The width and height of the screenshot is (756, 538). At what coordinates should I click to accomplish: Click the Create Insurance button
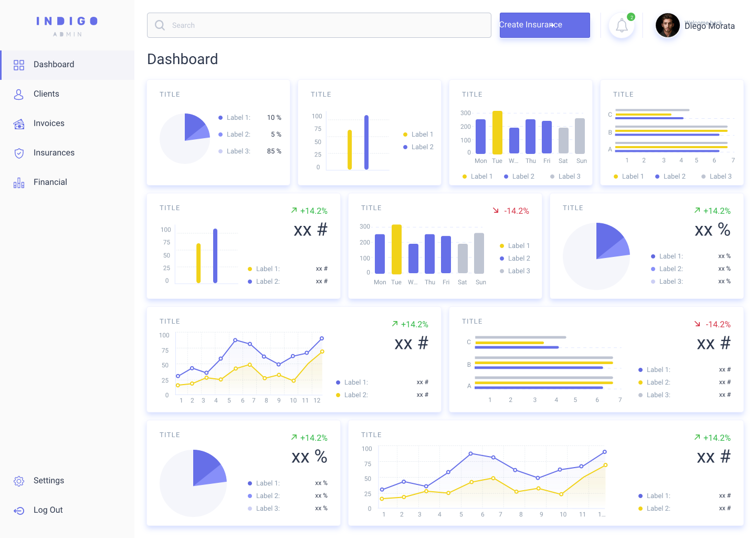(545, 25)
